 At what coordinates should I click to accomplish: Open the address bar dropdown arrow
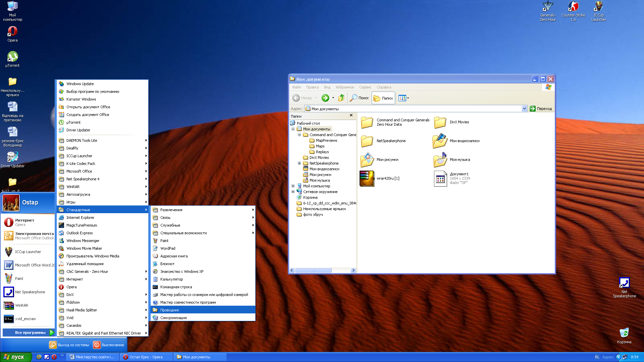click(x=524, y=109)
